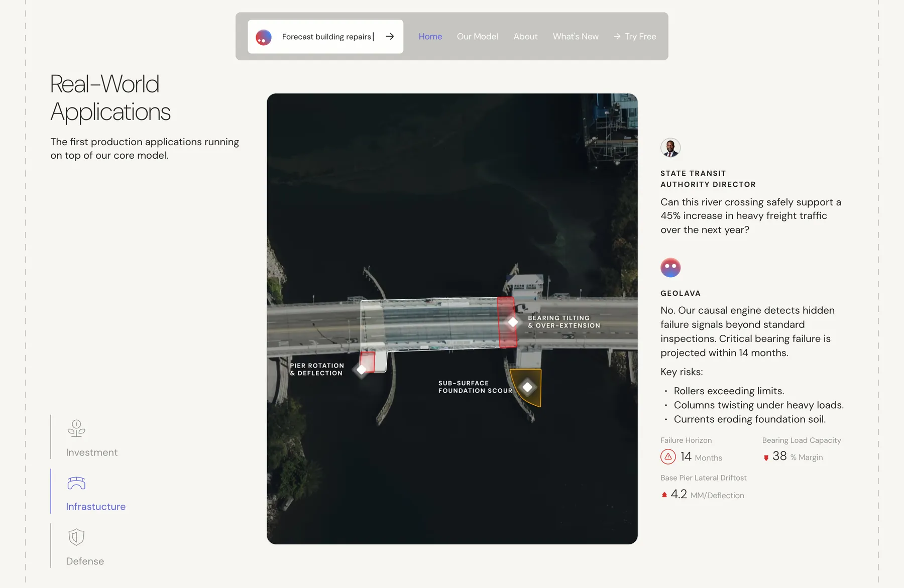Click the Defense shield icon
The width and height of the screenshot is (904, 588).
pyautogui.click(x=76, y=537)
